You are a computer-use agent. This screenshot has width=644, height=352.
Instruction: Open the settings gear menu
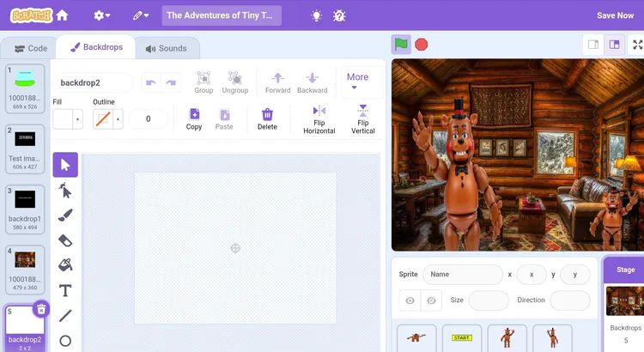click(101, 15)
